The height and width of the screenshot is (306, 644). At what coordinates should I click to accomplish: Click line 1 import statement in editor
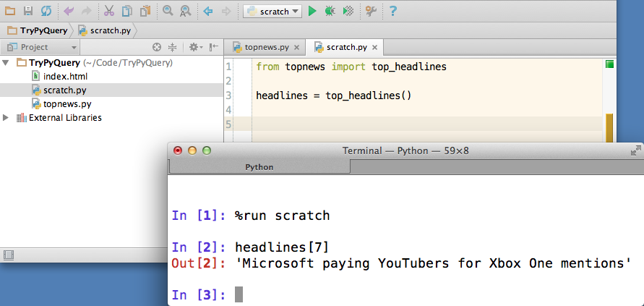coord(351,67)
